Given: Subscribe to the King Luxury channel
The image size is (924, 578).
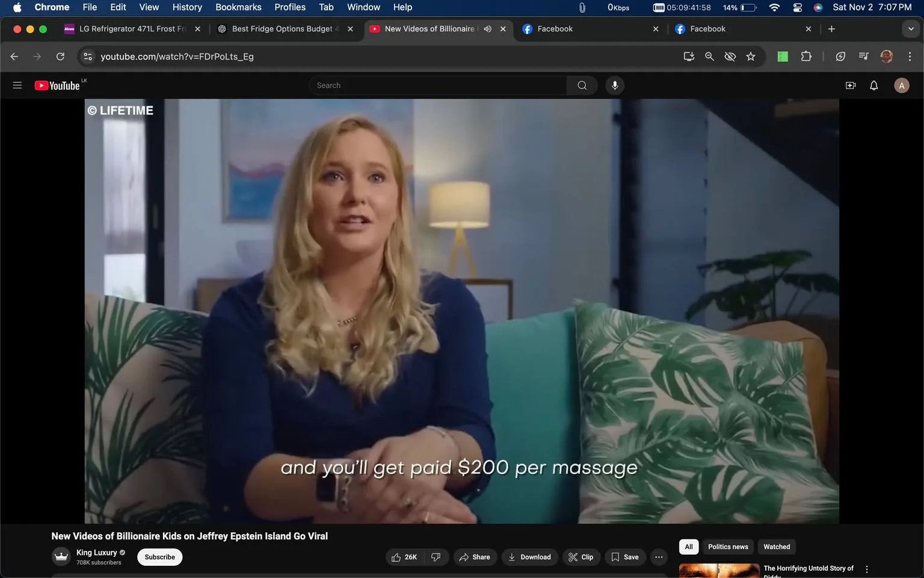Looking at the screenshot, I should [x=159, y=557].
